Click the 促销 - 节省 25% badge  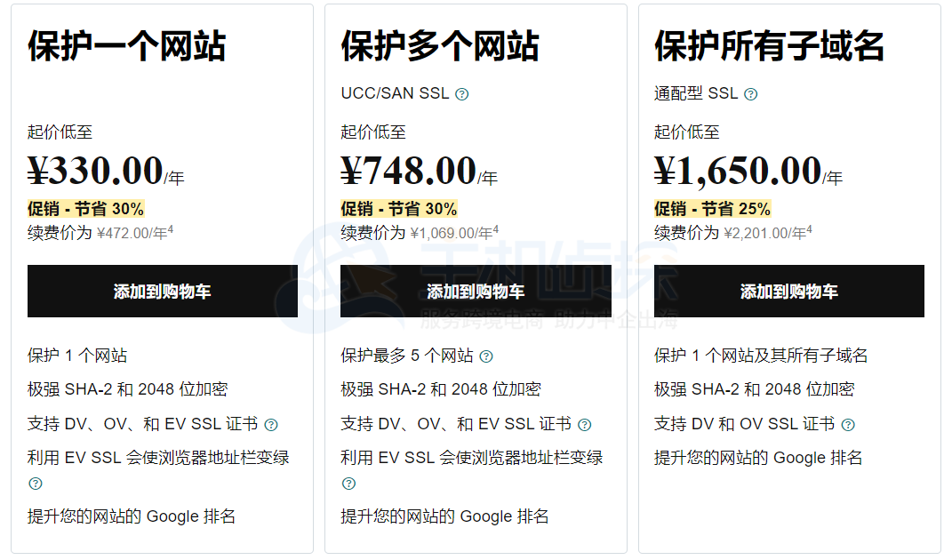711,208
